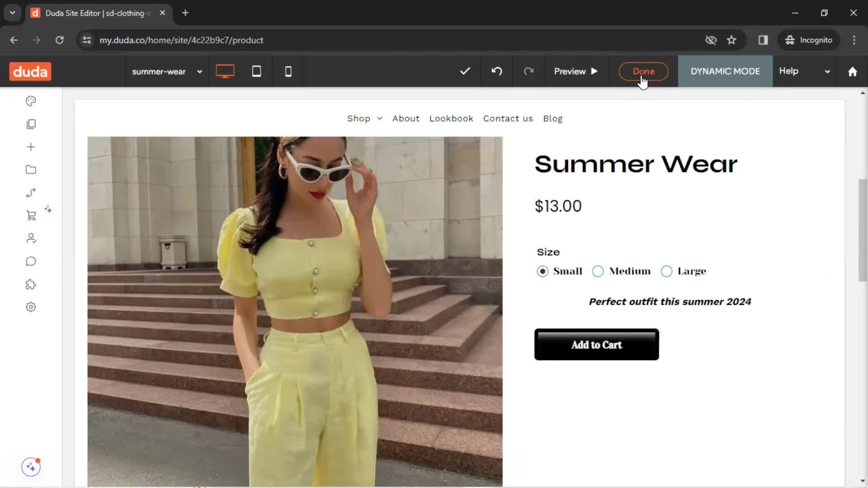Switch to desktop view
Image resolution: width=868 pixels, height=488 pixels.
click(225, 71)
